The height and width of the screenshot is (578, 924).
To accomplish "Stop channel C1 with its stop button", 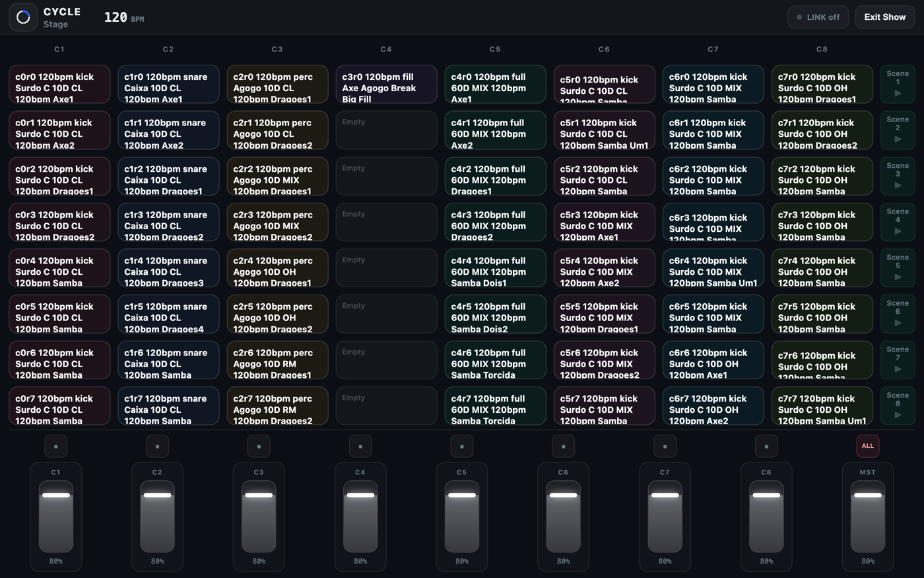I will click(x=56, y=447).
